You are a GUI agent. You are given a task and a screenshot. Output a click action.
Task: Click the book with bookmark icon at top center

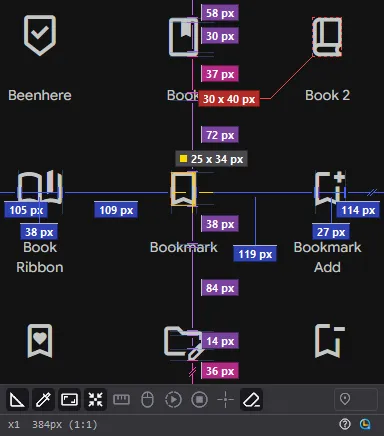pyautogui.click(x=183, y=37)
